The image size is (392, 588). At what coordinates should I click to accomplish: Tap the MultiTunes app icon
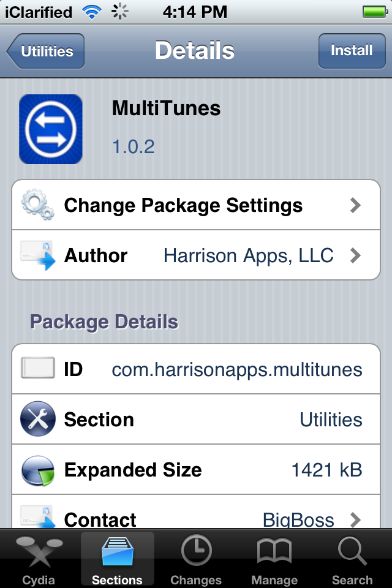tap(51, 129)
